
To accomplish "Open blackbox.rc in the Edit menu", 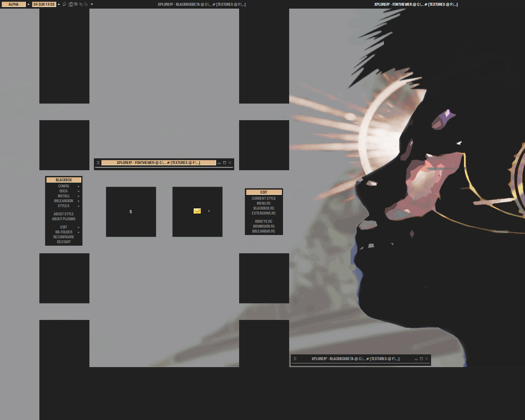I will tap(264, 208).
